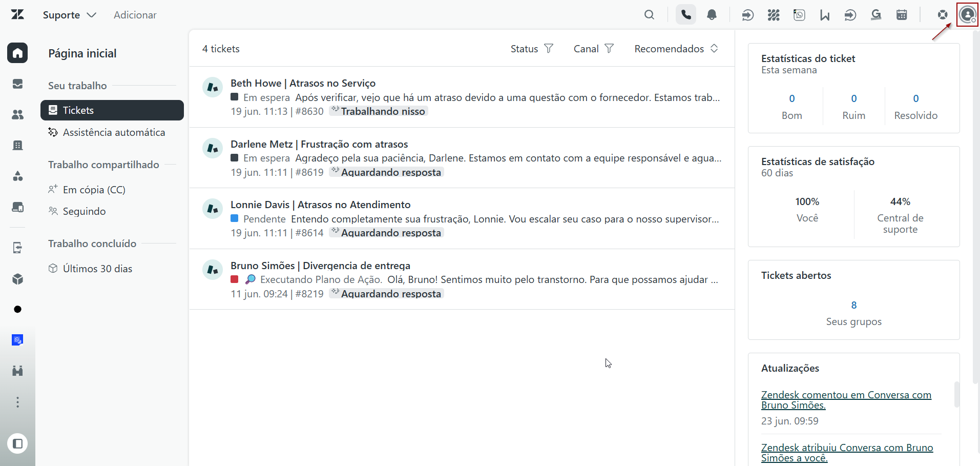Click Bruno Simões ticket avatar
Viewport: 980px width, 466px height.
212,270
